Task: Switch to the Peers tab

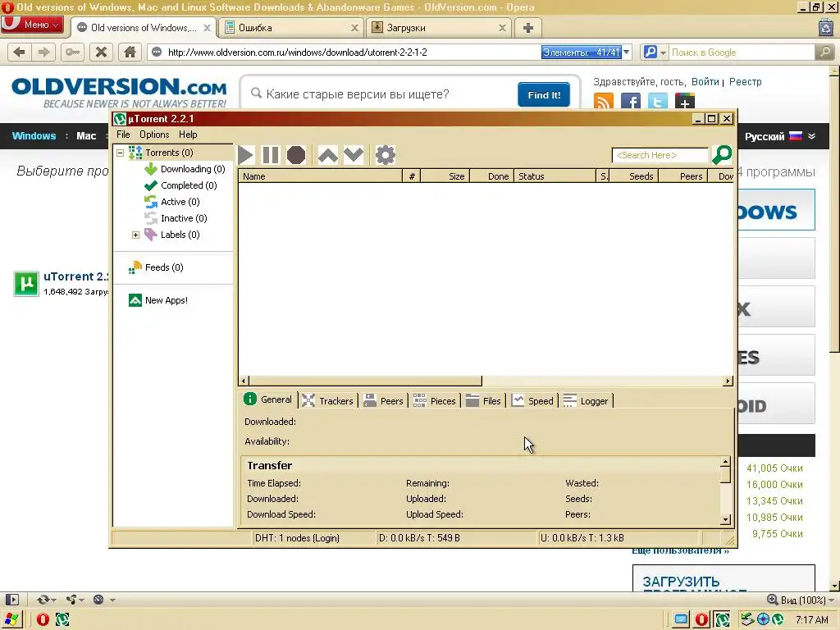Action: [384, 400]
